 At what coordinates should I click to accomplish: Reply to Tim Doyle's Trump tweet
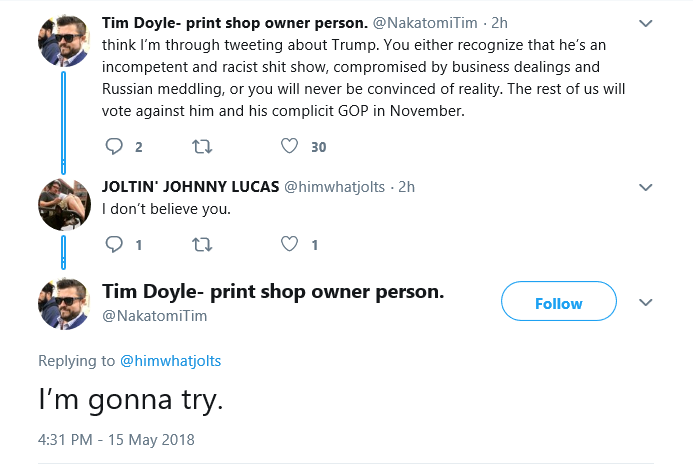click(x=114, y=146)
